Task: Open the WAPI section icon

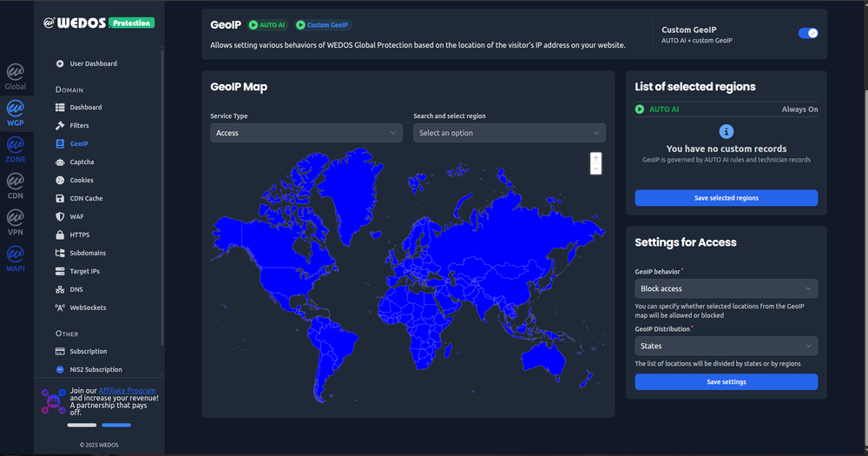Action: (x=16, y=260)
